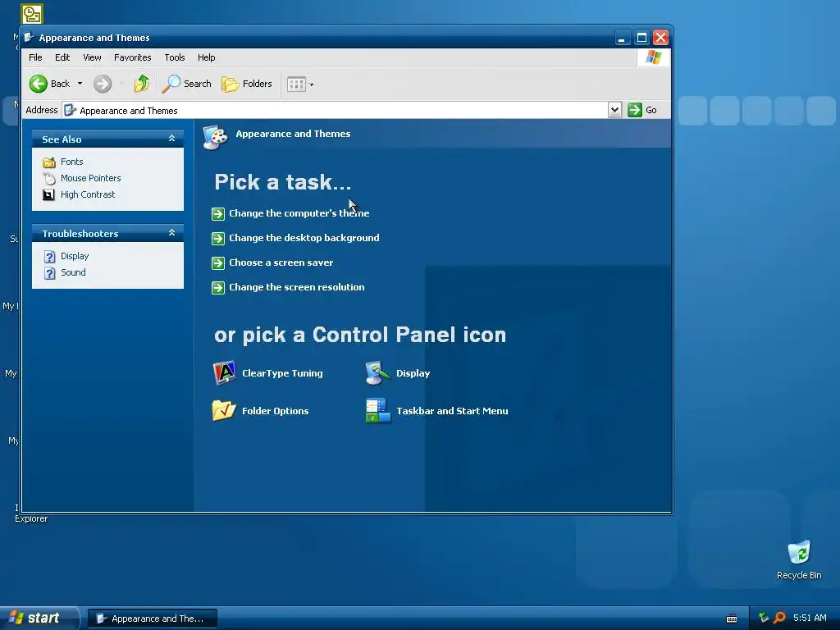Click the title bar window icon
Viewport: 840px width, 630px height.
point(30,38)
